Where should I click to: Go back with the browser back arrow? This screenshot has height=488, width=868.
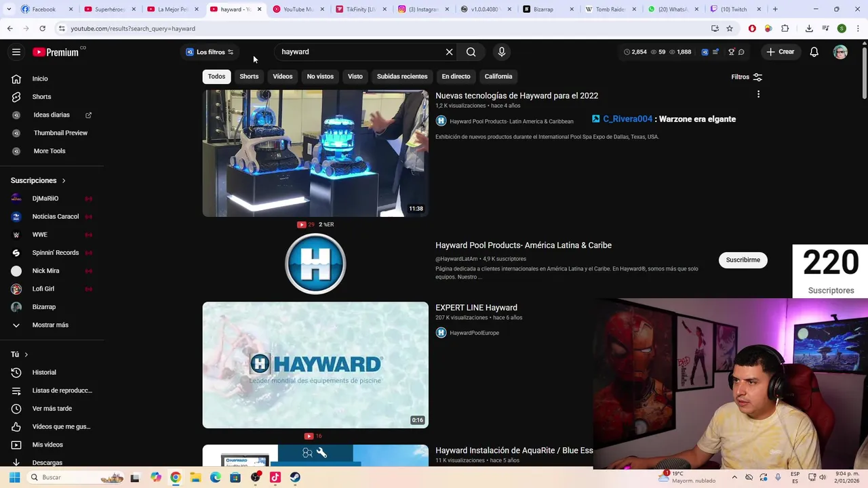[x=9, y=28]
